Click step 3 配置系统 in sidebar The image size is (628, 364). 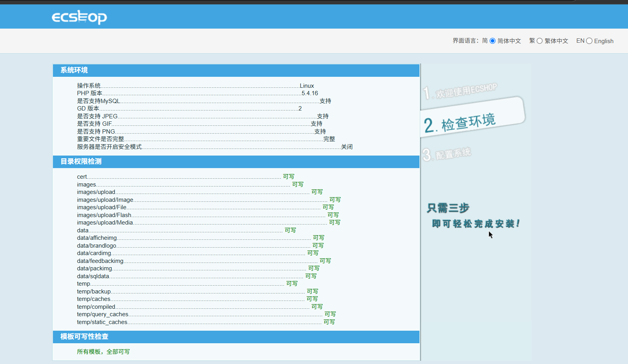447,154
